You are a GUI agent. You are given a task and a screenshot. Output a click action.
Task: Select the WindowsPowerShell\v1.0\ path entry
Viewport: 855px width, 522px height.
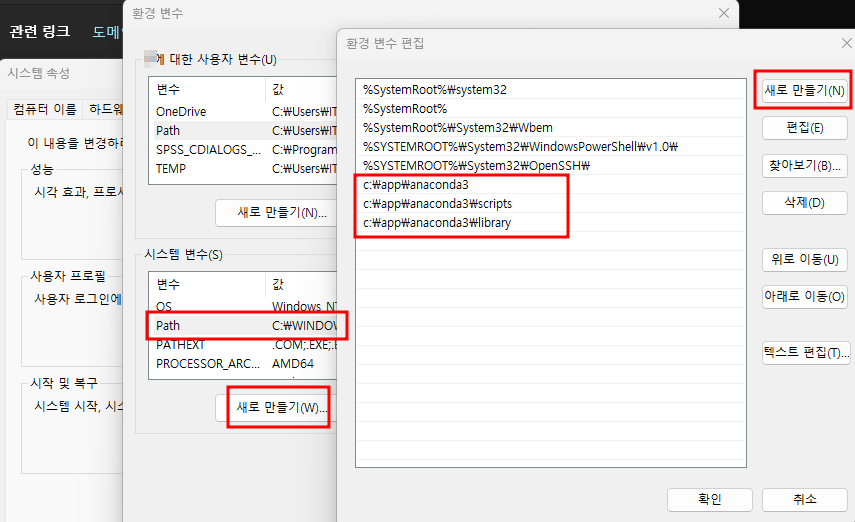[551, 147]
